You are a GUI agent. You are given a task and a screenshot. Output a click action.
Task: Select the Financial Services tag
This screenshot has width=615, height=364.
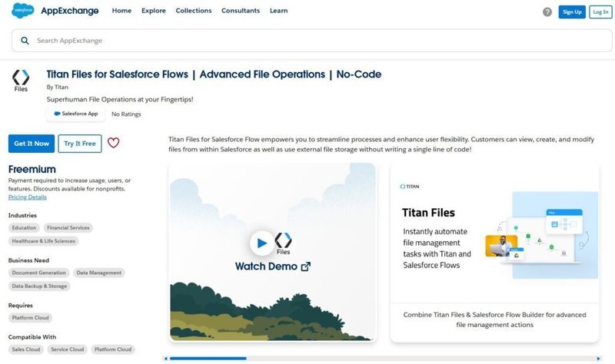point(68,227)
